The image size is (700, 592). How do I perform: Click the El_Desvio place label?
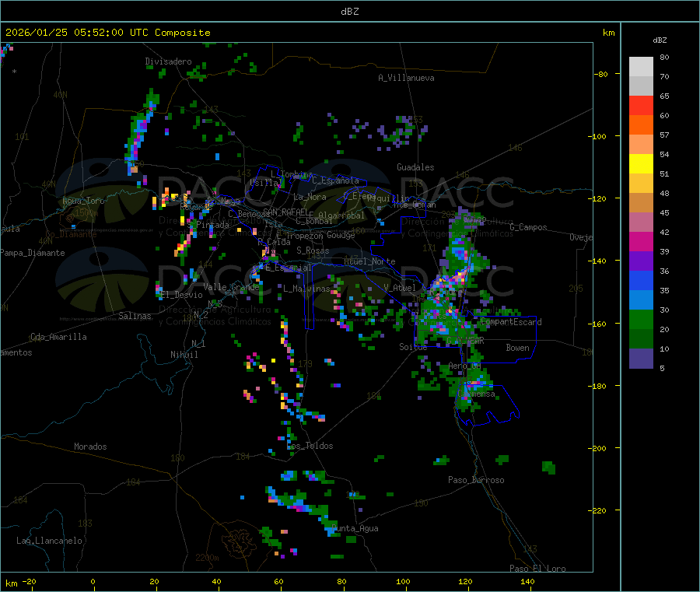point(182,295)
